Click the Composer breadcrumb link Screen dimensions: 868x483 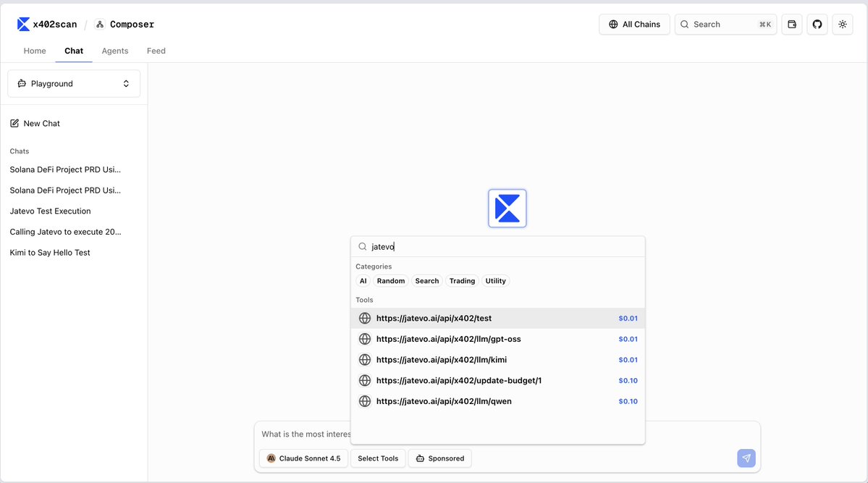[x=125, y=25]
